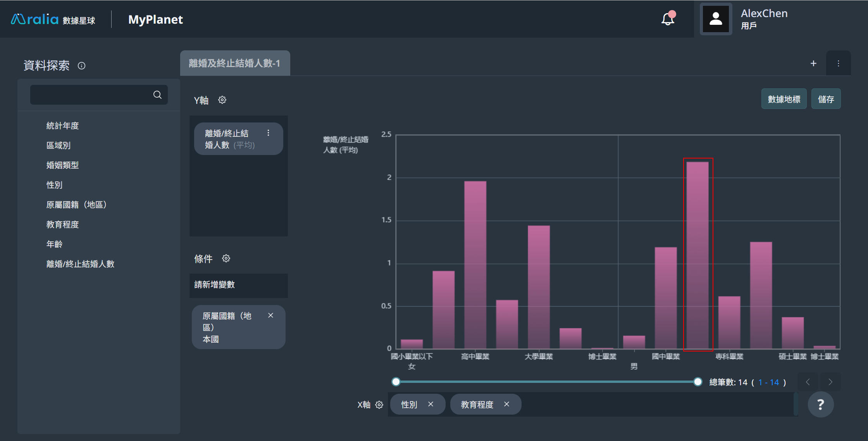Add a new tab with plus icon
Image resolution: width=868 pixels, height=441 pixels.
813,63
